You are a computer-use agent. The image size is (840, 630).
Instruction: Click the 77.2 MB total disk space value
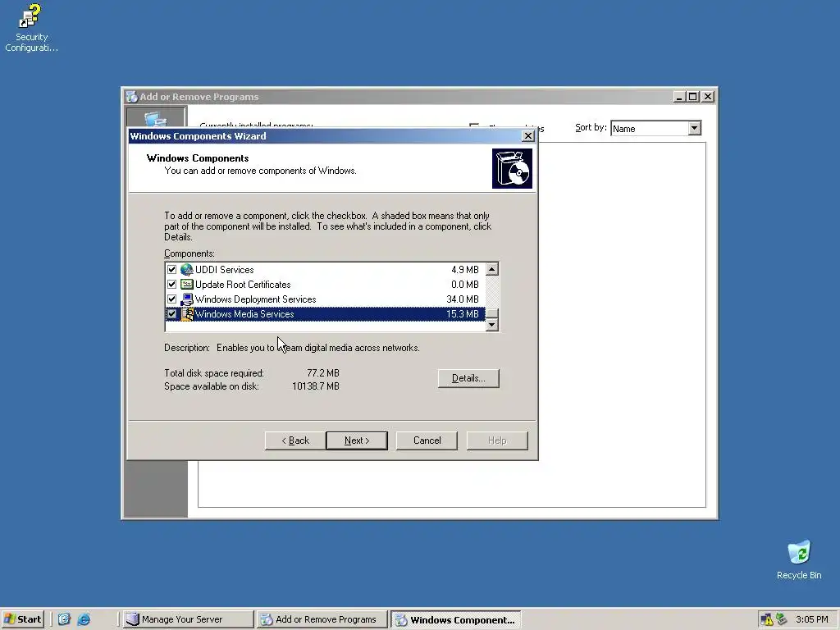click(x=323, y=373)
